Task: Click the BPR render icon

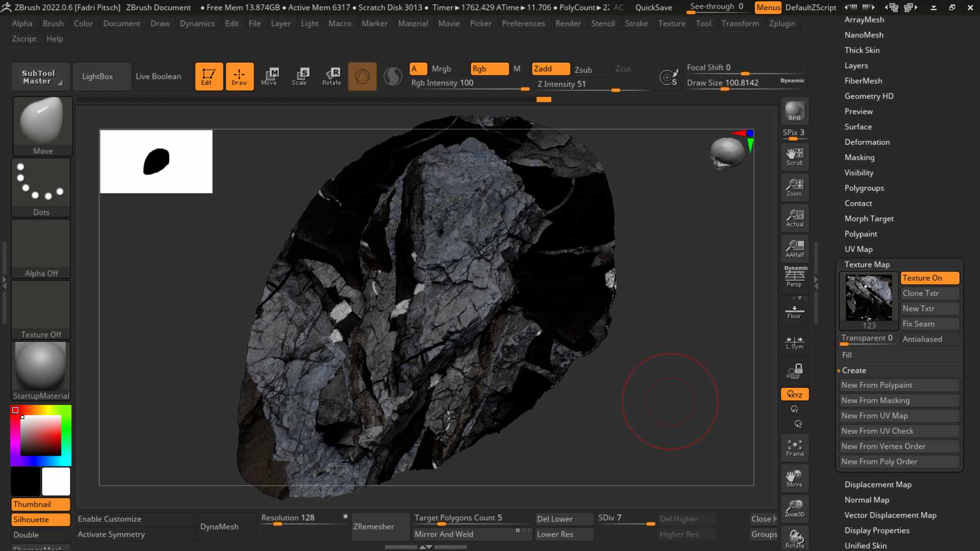Action: [x=794, y=111]
